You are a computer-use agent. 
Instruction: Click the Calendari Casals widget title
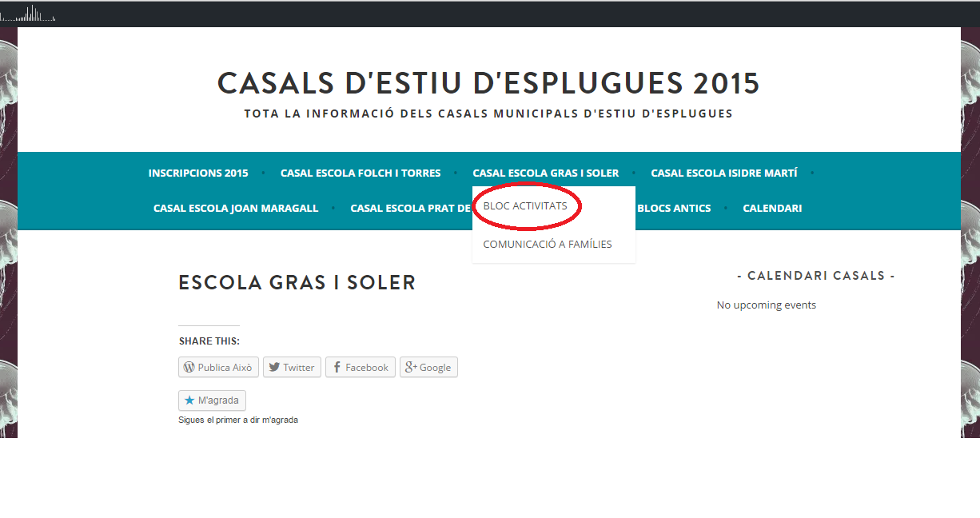pos(815,276)
